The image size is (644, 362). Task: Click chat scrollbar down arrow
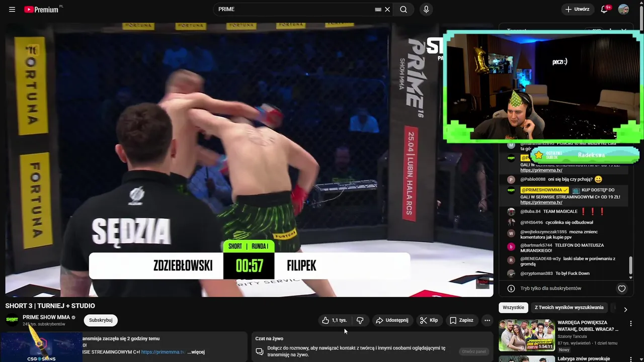click(630, 278)
